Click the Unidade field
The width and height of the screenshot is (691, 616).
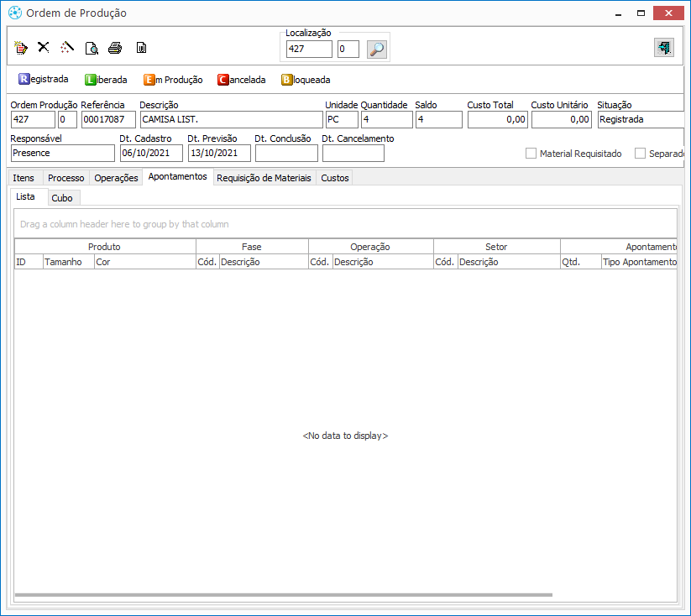tap(342, 119)
